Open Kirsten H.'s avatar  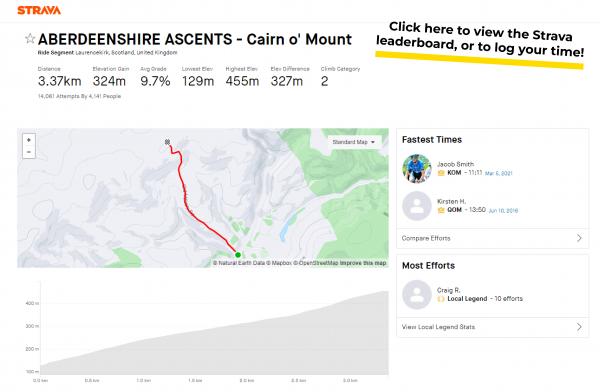tap(417, 206)
